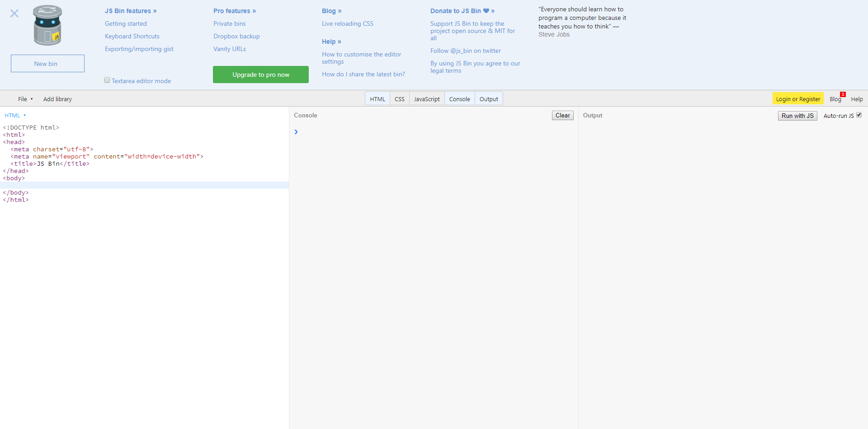Click the Steve Jobs quote text
The image size is (868, 429).
pos(582,22)
